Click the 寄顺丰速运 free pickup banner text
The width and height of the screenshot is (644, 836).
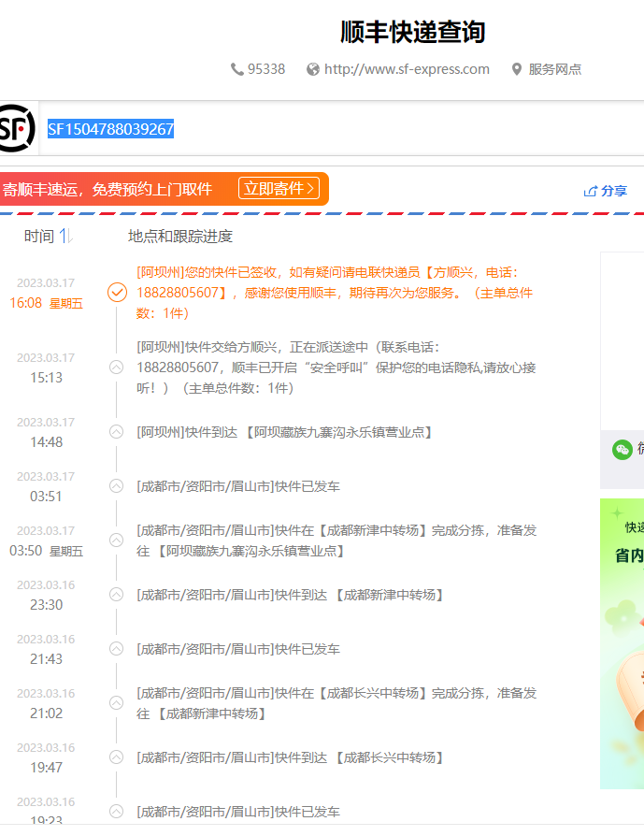[x=107, y=189]
